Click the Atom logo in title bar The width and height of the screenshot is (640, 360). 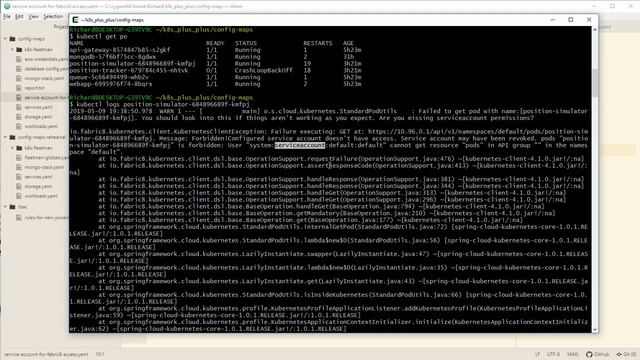coord(7,6)
